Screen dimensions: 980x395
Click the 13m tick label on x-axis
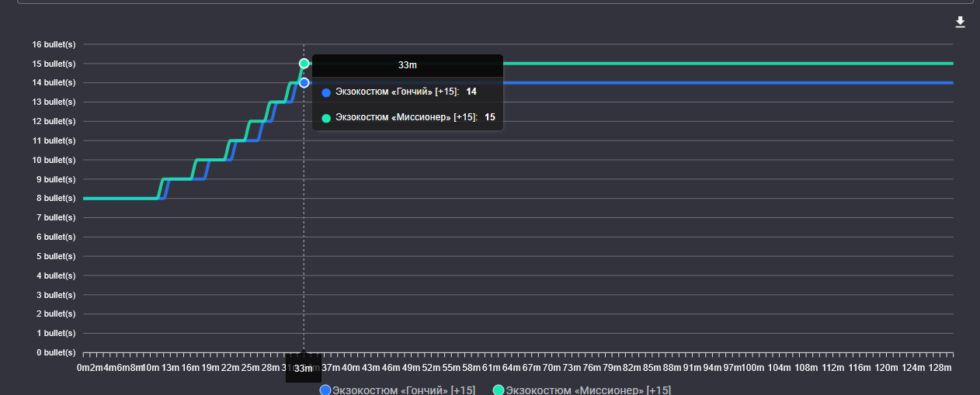point(169,367)
